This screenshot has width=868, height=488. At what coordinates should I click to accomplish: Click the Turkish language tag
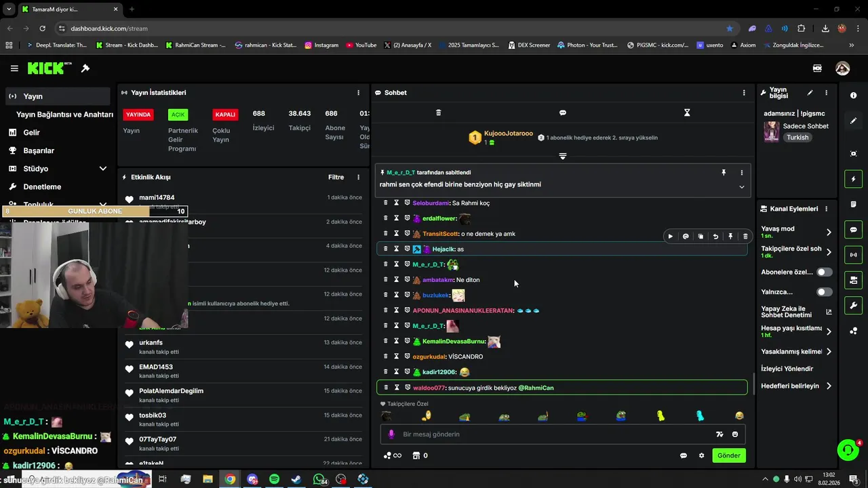tap(797, 138)
